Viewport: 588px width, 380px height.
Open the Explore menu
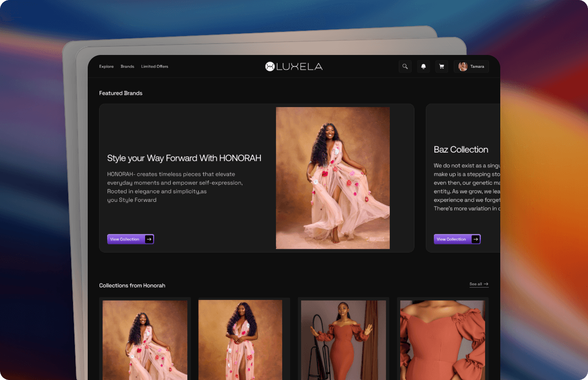pos(106,67)
